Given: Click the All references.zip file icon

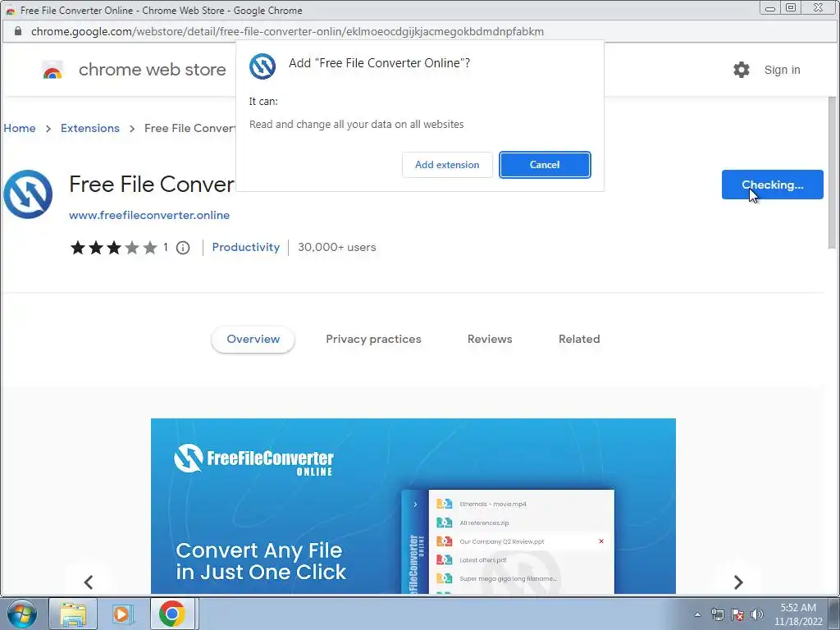Looking at the screenshot, I should pyautogui.click(x=444, y=523).
